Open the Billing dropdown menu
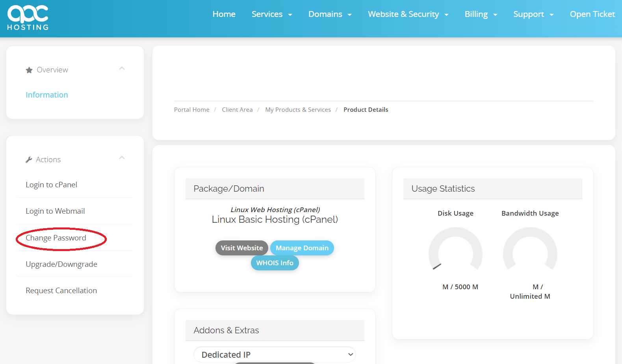 click(481, 14)
